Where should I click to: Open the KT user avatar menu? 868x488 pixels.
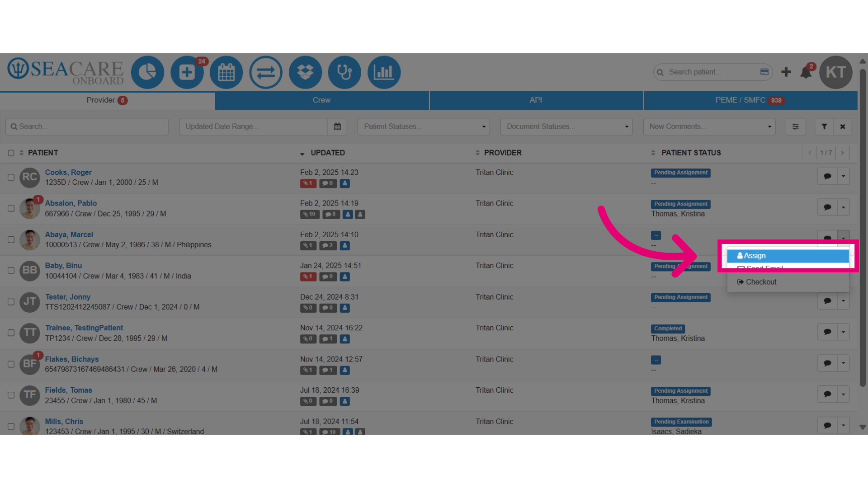836,72
